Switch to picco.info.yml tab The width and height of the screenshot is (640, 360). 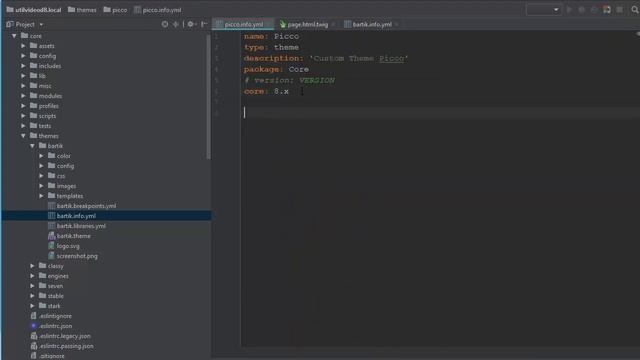tap(243, 24)
